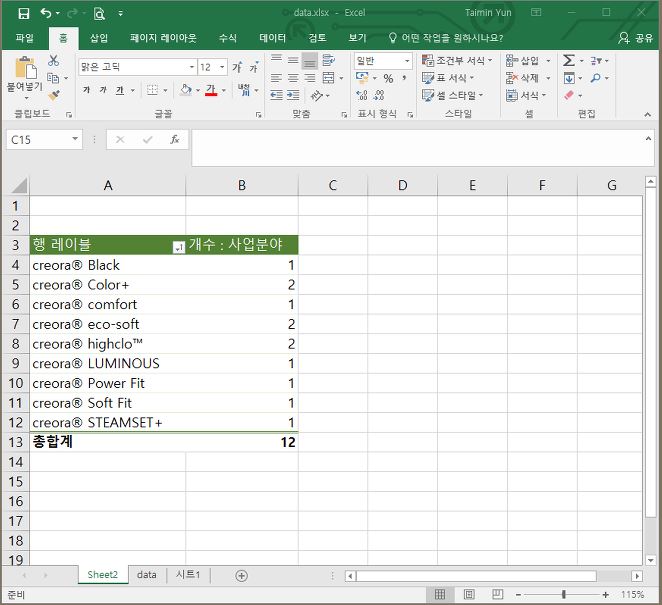Image resolution: width=662 pixels, height=605 pixels.
Task: Click the Clear eraser icon
Action: point(569,95)
